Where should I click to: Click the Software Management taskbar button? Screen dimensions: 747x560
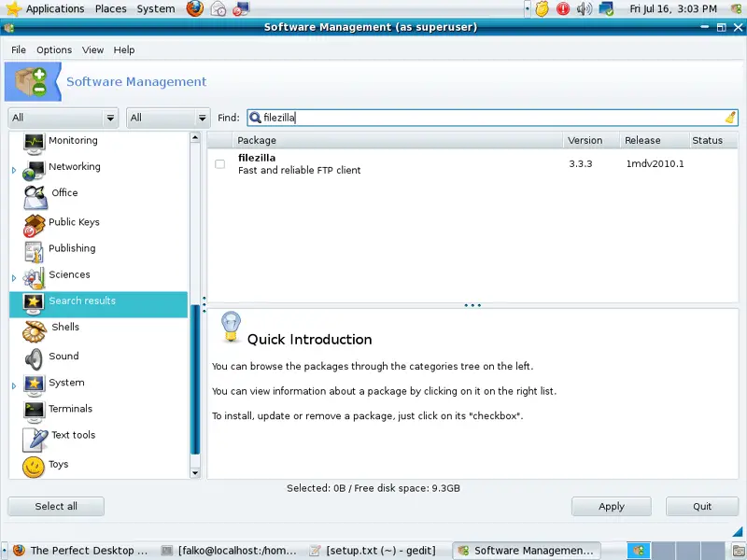click(526, 551)
